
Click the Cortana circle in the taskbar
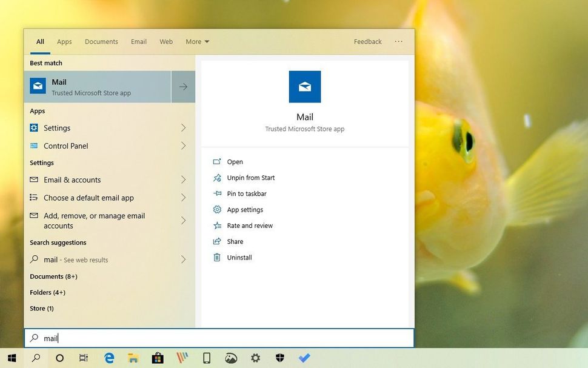(x=59, y=358)
